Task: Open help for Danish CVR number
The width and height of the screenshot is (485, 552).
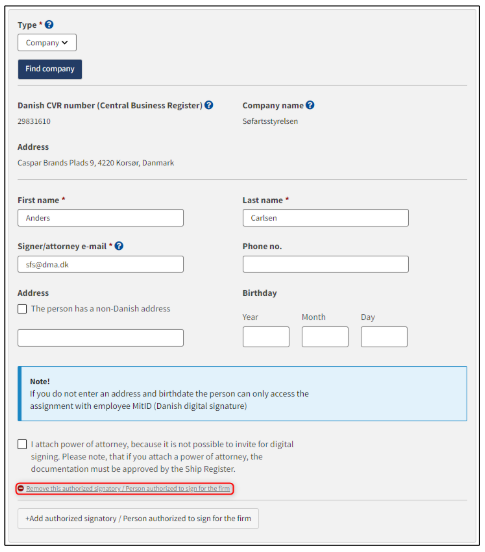Action: click(209, 105)
